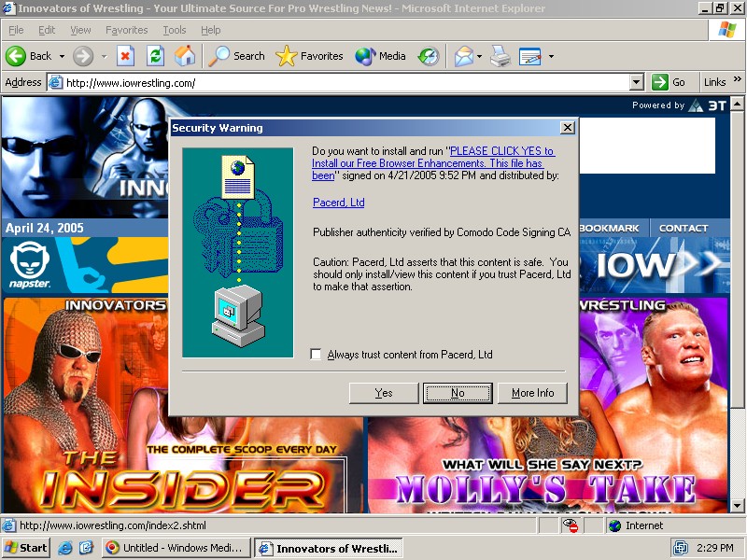The height and width of the screenshot is (560, 747).
Task: Open the File menu
Action: pos(16,30)
